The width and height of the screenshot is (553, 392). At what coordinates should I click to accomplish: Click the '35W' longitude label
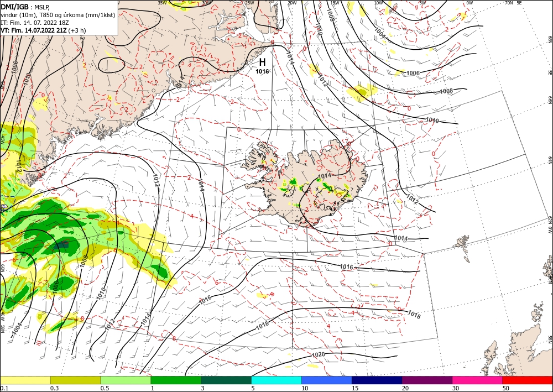(162, 3)
